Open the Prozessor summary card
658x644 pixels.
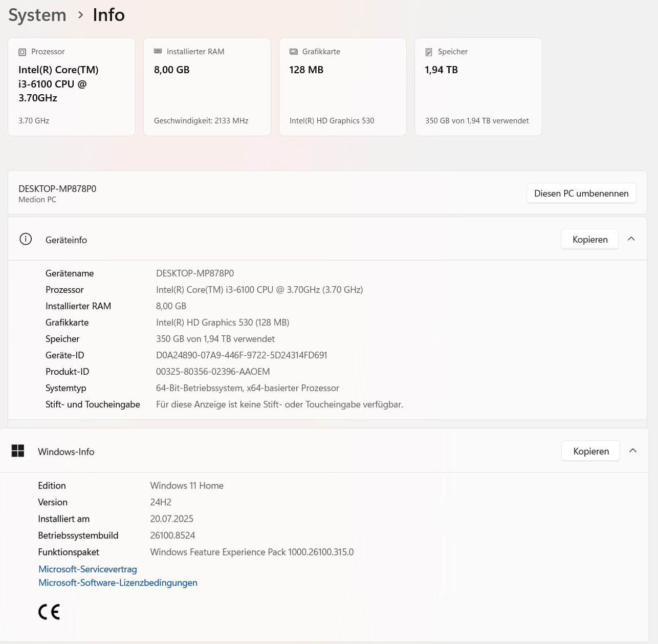pyautogui.click(x=72, y=87)
